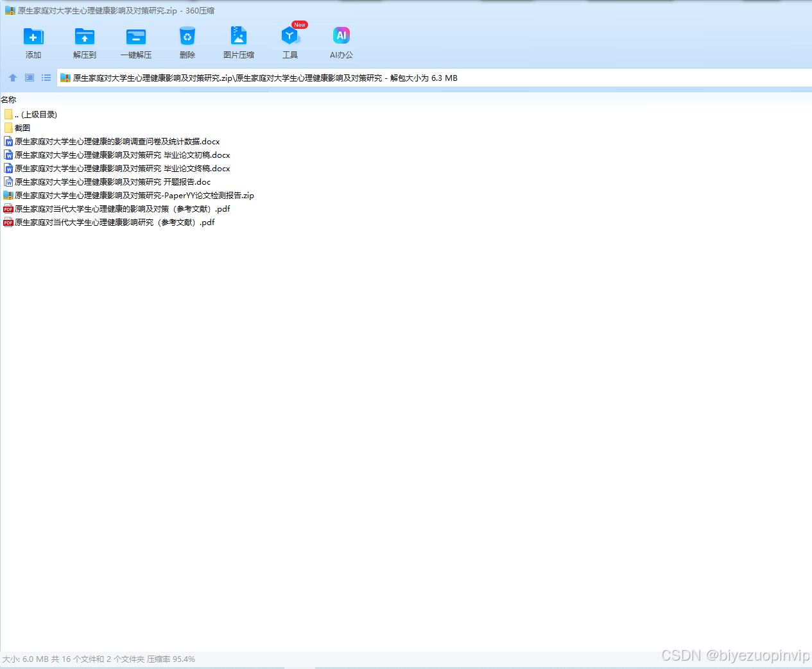Click Word icon of 调查问卷及统计数据.docx
The image size is (812, 669).
8,141
